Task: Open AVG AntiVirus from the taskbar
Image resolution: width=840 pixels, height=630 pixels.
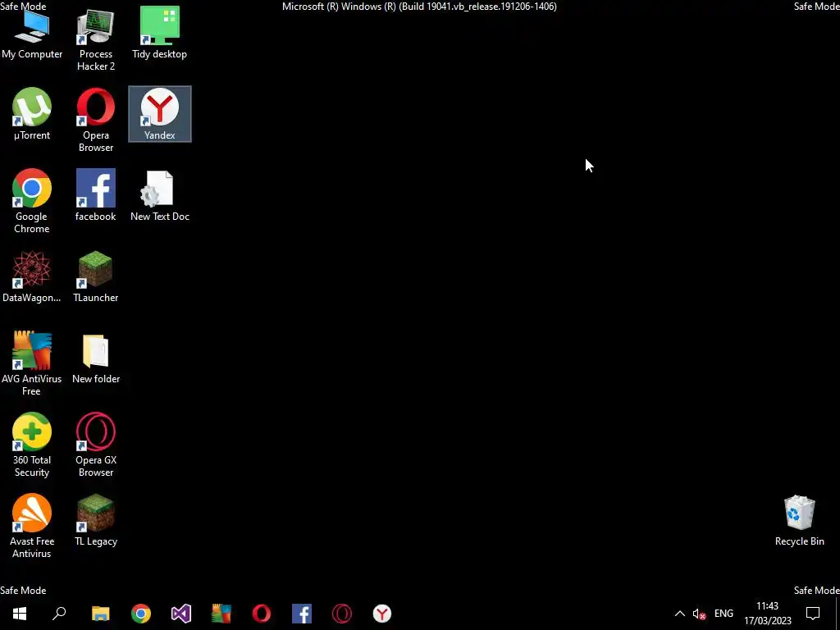Action: pyautogui.click(x=221, y=614)
